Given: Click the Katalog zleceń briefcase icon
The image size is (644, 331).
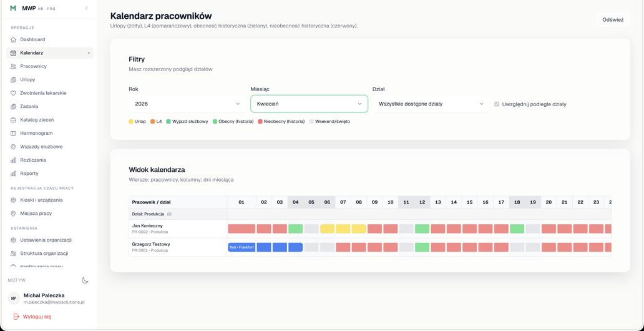Looking at the screenshot, I should tap(13, 120).
